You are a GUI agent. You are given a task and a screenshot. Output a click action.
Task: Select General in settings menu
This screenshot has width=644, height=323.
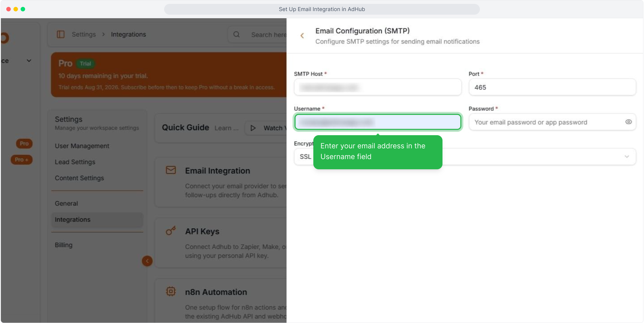coord(66,204)
